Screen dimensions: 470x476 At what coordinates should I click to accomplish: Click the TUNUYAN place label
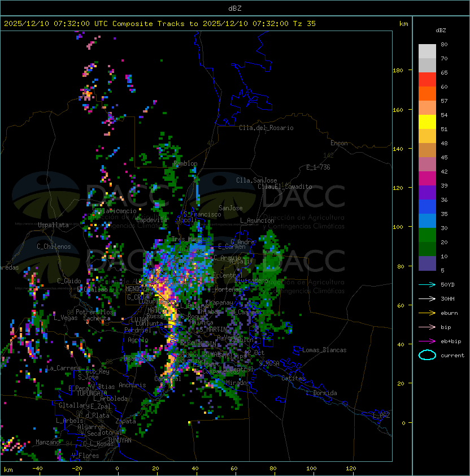(x=120, y=440)
